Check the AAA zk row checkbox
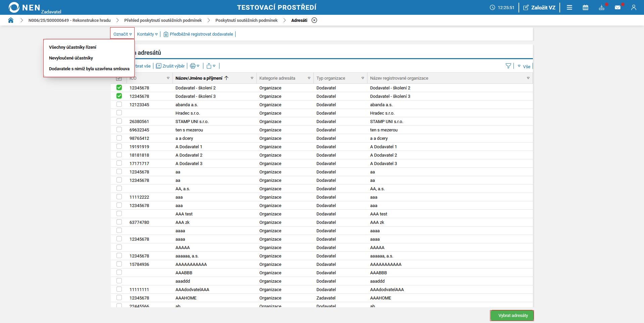Image resolution: width=644 pixels, height=323 pixels. click(119, 222)
